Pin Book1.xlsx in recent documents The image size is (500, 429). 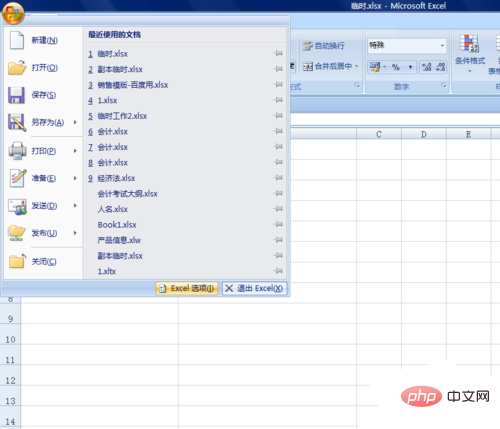pyautogui.click(x=278, y=224)
